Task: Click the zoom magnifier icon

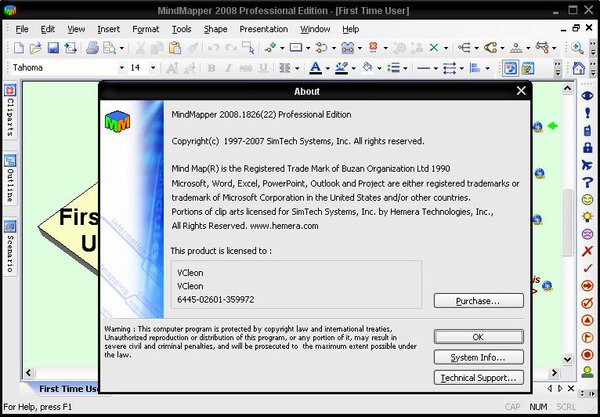Action: tap(577, 48)
